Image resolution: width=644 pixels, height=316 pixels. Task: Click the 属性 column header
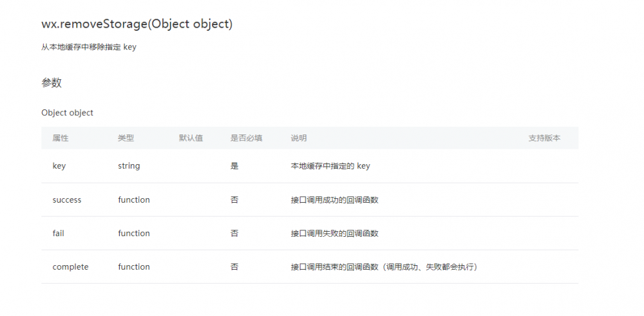[61, 138]
